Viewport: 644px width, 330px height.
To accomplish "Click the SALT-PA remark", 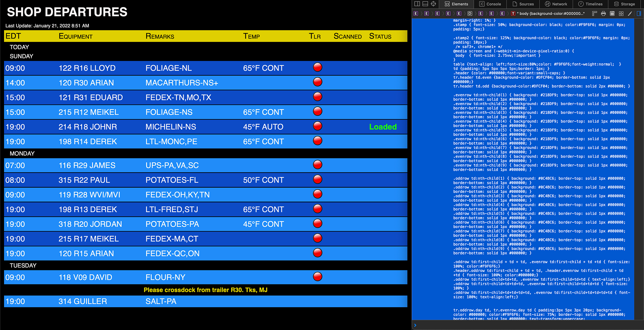I will 161,302.
